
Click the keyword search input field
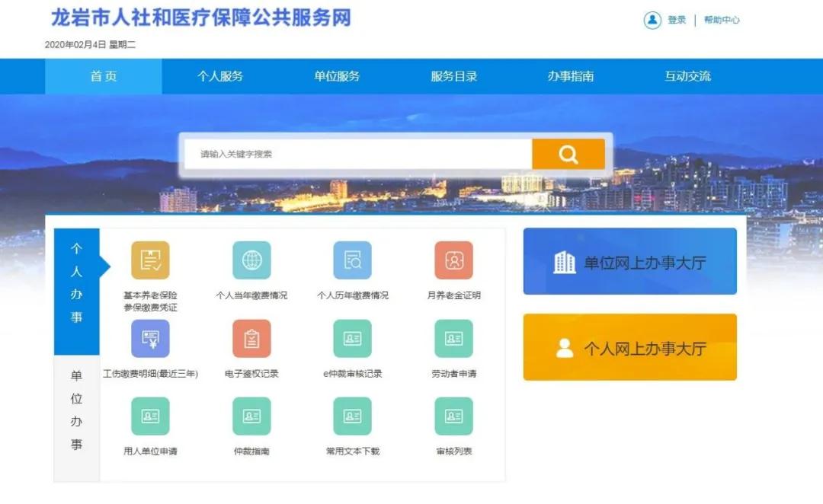click(x=358, y=155)
